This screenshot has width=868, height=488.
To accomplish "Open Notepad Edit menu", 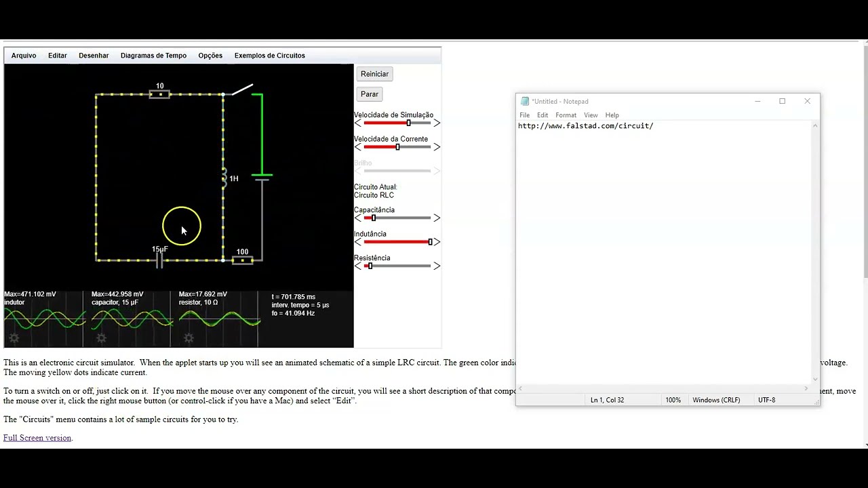I will 542,115.
